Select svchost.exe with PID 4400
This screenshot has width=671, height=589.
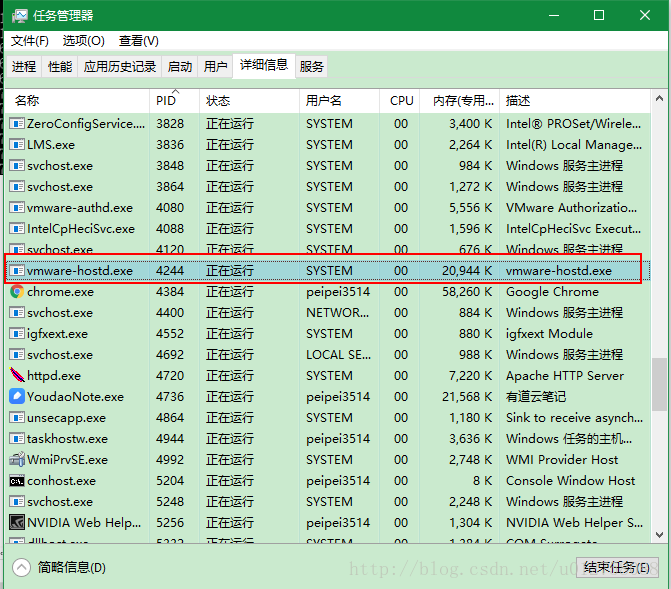(x=60, y=312)
